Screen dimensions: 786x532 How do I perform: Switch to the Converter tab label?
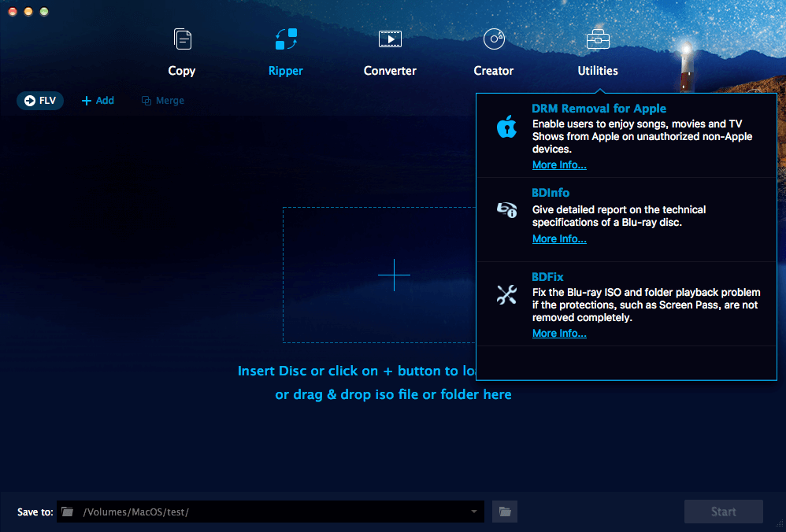tap(390, 71)
